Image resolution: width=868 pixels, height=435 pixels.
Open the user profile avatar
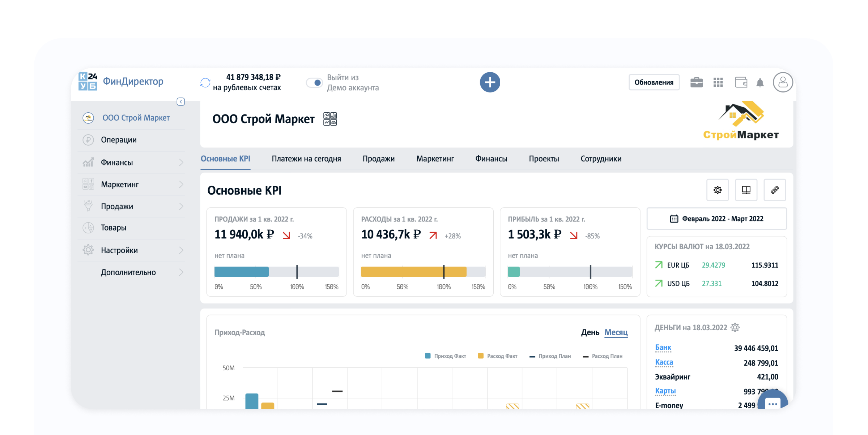[x=783, y=82]
